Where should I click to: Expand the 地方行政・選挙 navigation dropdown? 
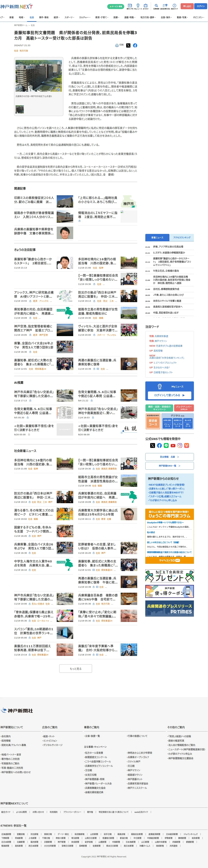(x=148, y=17)
